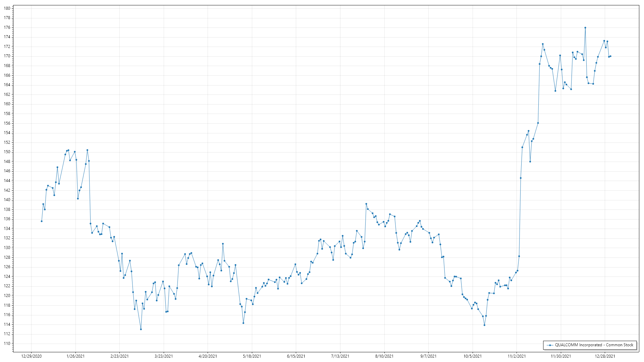
Task: Click the first data point of the series
Action: coord(42,221)
